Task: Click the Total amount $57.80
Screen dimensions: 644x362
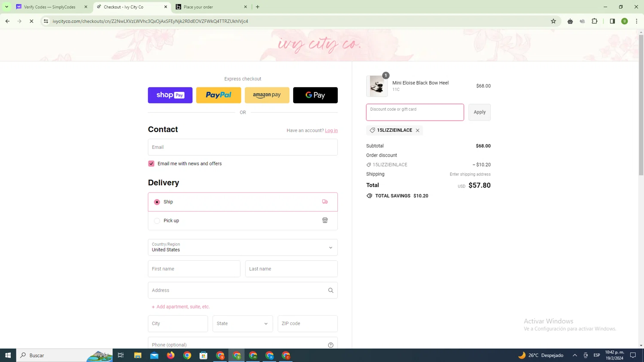Action: [480, 185]
